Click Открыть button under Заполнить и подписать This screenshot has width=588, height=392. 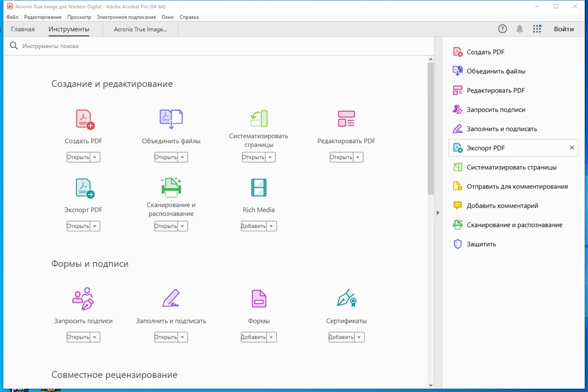click(x=166, y=337)
